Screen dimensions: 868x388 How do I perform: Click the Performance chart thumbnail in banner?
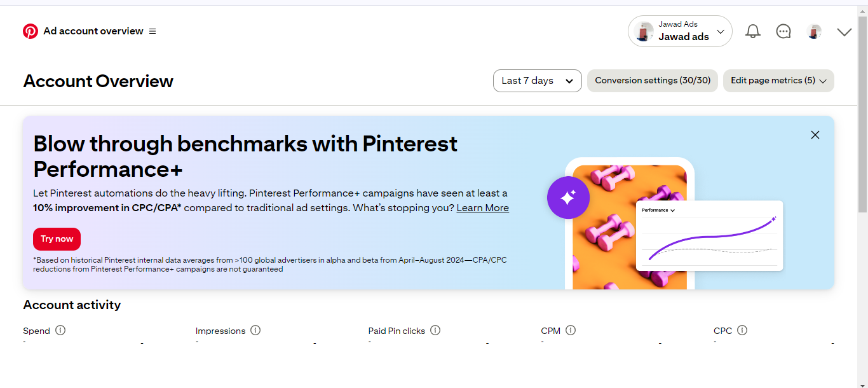709,235
